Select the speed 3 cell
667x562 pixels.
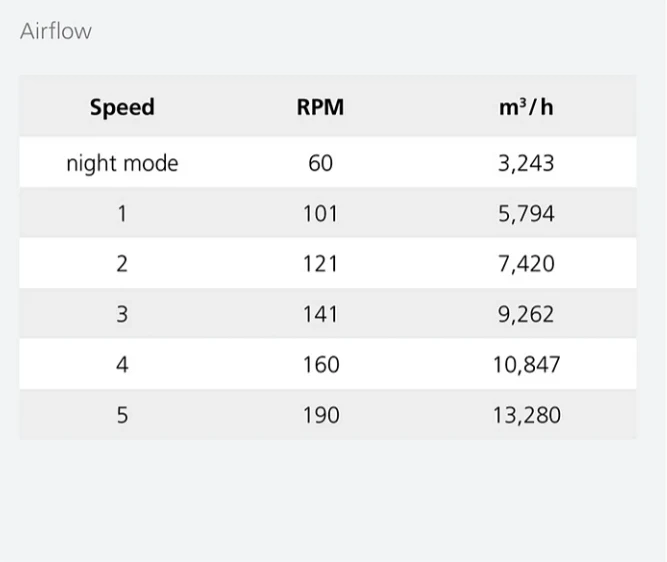point(122,314)
